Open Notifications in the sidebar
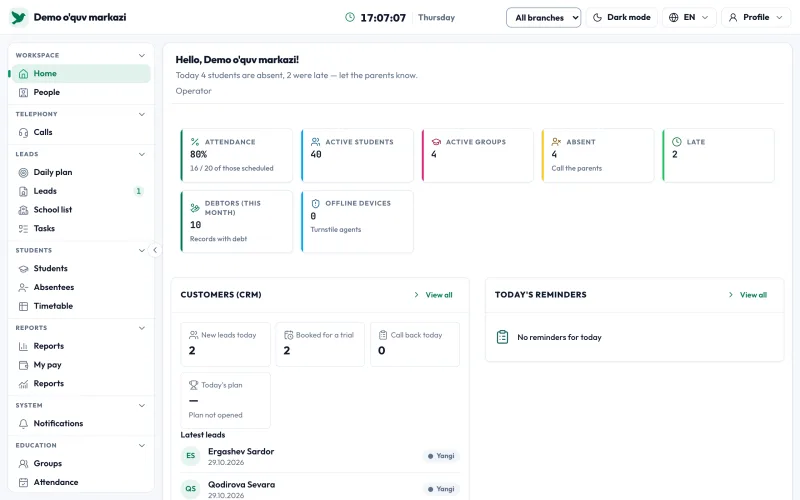Image resolution: width=800 pixels, height=500 pixels. point(81,423)
